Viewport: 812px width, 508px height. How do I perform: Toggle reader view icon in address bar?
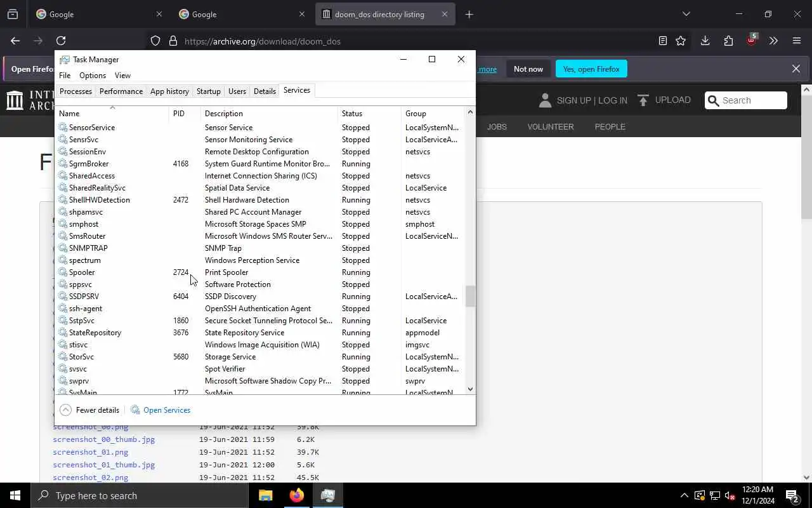point(663,41)
